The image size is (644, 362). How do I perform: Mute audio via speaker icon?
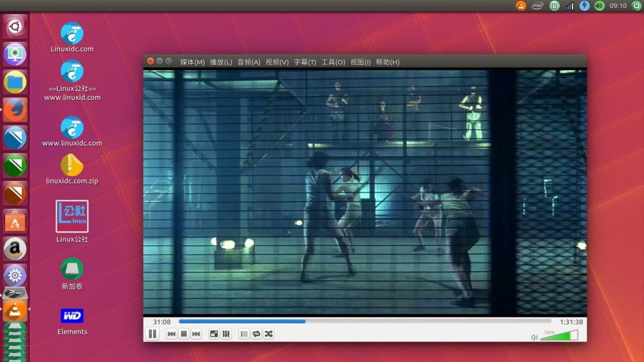point(534,338)
